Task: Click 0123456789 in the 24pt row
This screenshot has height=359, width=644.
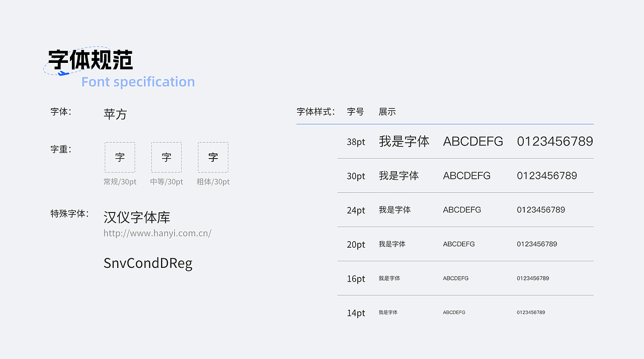Action: pyautogui.click(x=541, y=210)
